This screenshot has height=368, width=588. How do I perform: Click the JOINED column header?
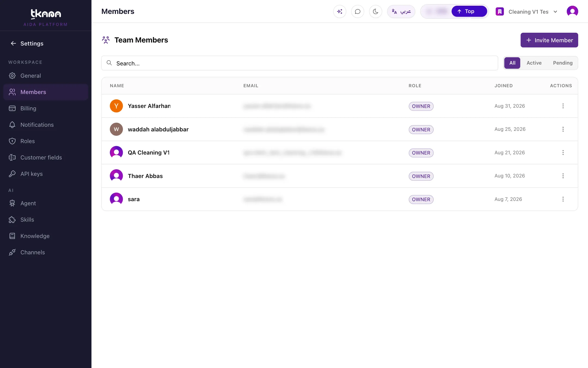[x=503, y=86]
